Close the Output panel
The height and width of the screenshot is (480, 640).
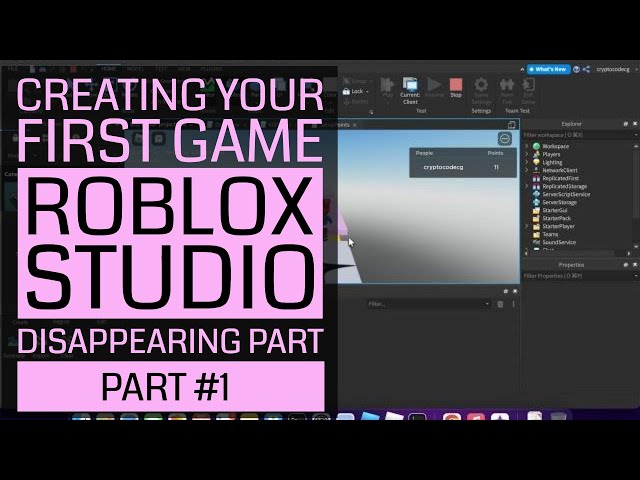pos(515,291)
